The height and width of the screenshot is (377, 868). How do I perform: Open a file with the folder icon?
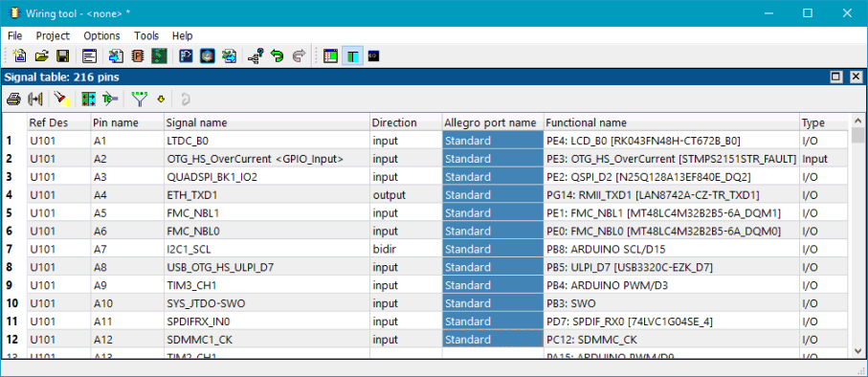[41, 55]
